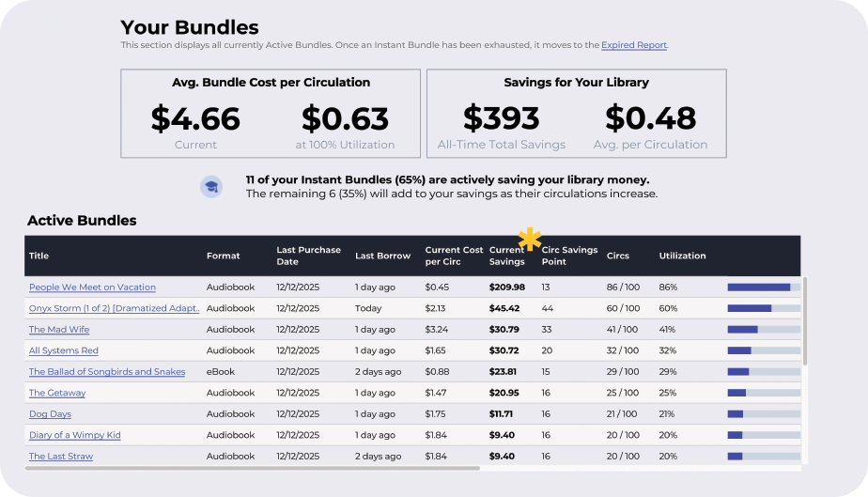
Task: Click the 86% utilization progress bar
Action: click(x=763, y=287)
